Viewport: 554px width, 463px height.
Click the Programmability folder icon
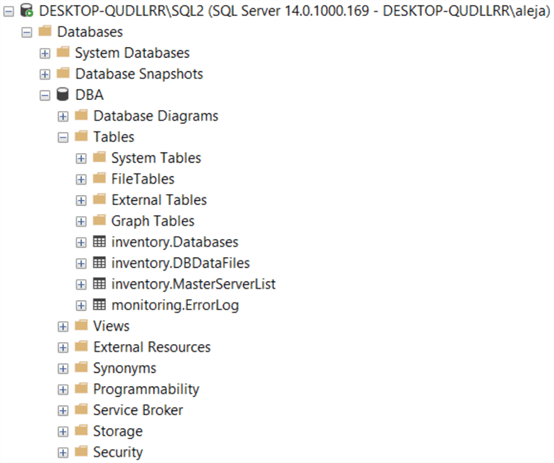tap(81, 388)
